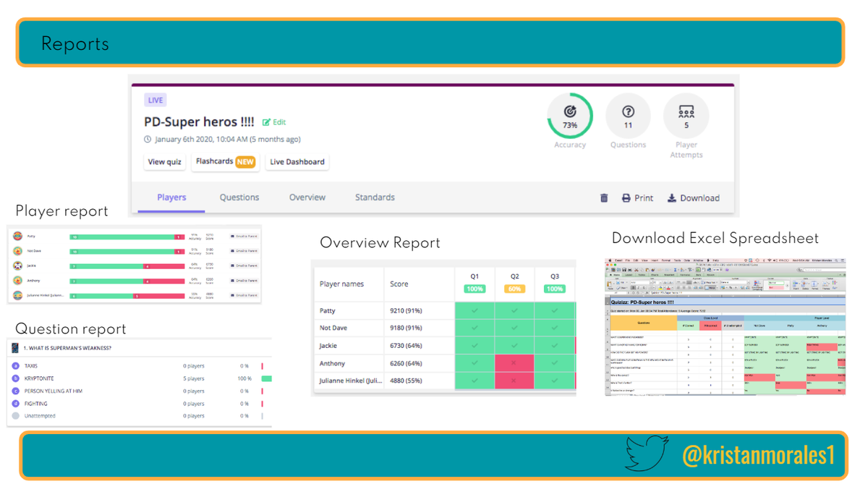
Task: Switch to the Players tab
Action: (x=171, y=197)
